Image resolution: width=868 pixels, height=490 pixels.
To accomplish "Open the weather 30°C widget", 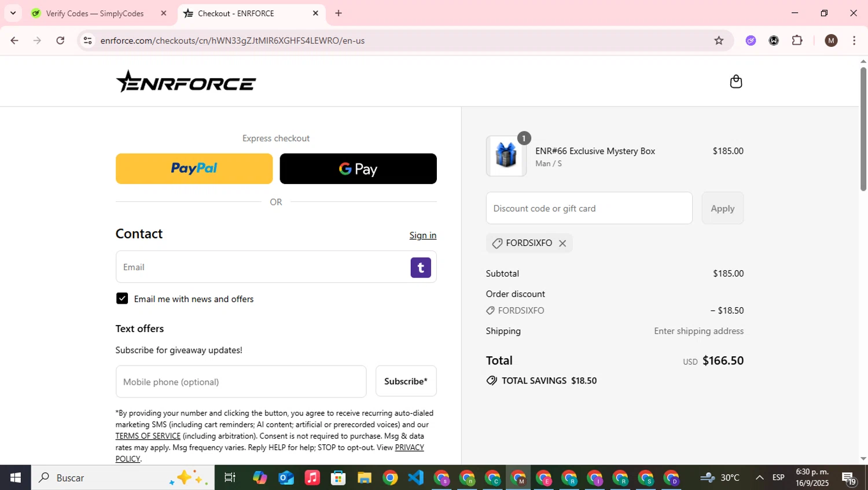I will (x=720, y=478).
